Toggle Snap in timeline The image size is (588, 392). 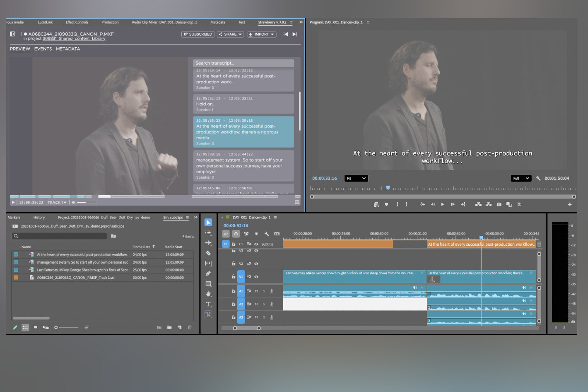[236, 234]
